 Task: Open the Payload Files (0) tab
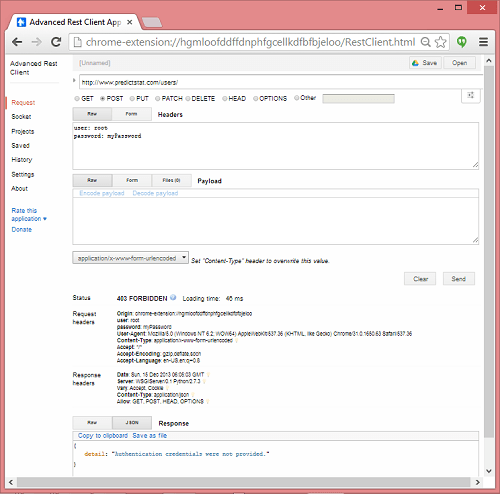171,180
